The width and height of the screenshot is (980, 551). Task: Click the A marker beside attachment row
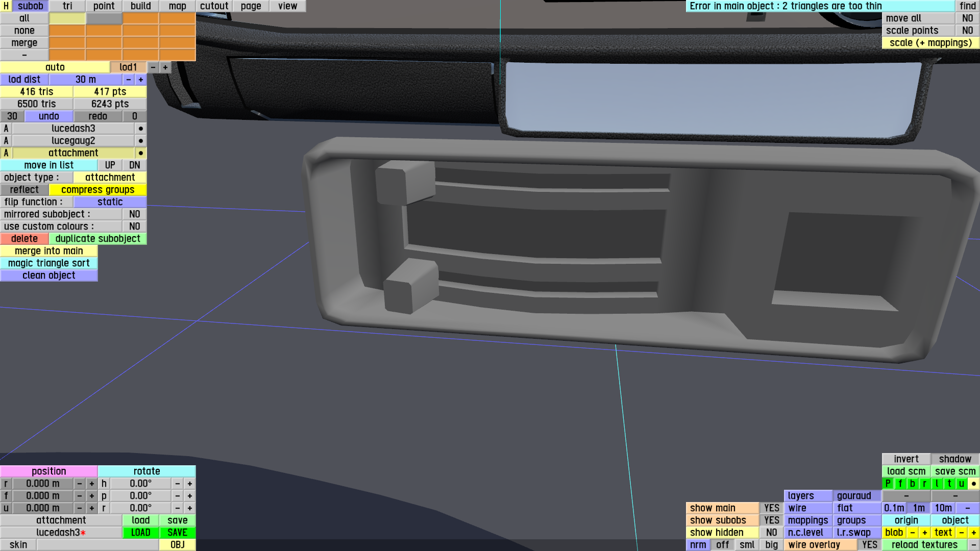(6, 153)
